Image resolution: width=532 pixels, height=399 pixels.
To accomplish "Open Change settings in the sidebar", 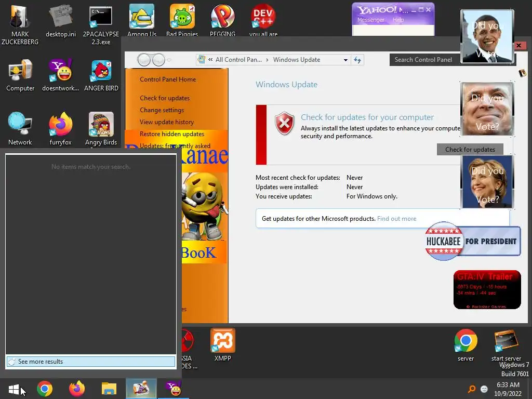I will pos(162,110).
